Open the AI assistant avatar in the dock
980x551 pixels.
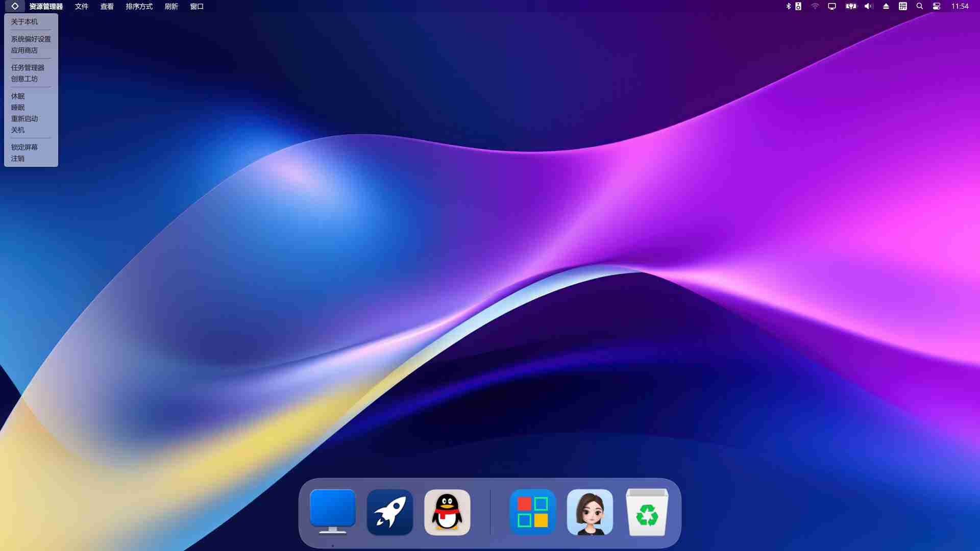(590, 512)
